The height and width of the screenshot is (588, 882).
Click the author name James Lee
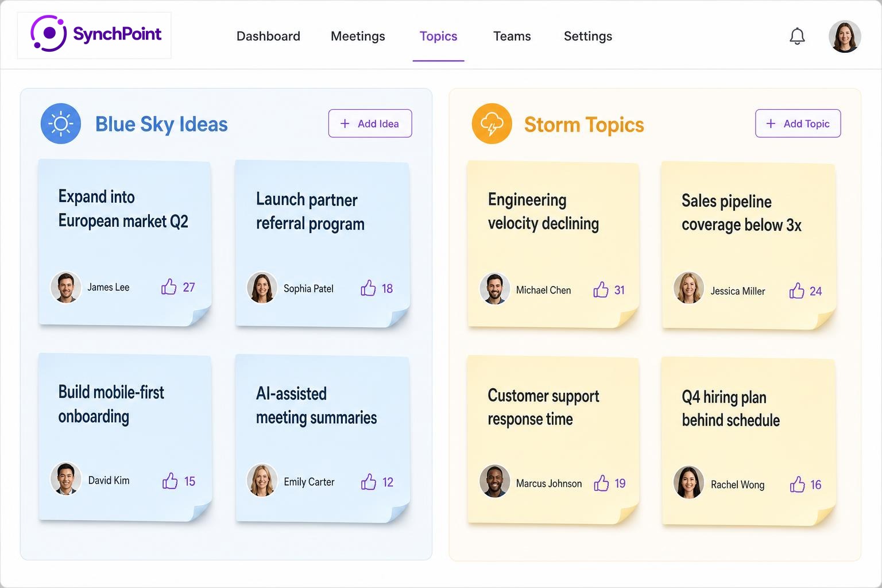(109, 287)
